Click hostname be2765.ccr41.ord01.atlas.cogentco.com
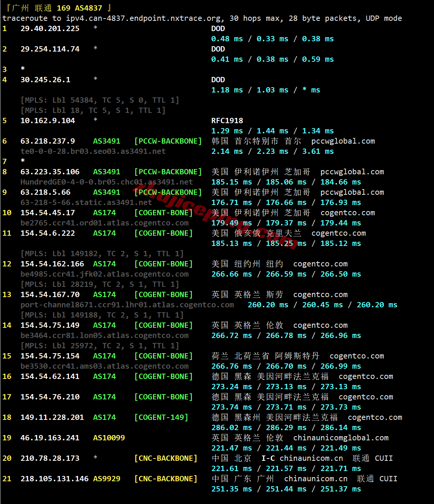The width and height of the screenshot is (434, 504). click(104, 223)
